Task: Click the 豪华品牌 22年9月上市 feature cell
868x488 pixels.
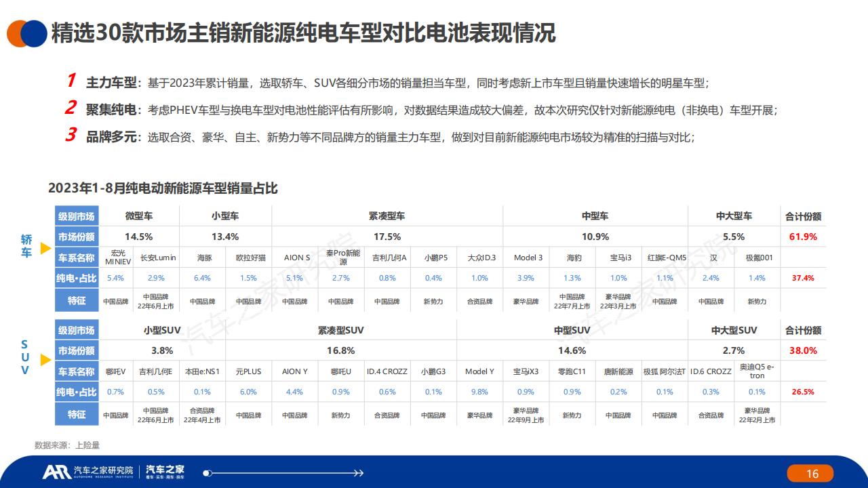Action: tap(526, 415)
